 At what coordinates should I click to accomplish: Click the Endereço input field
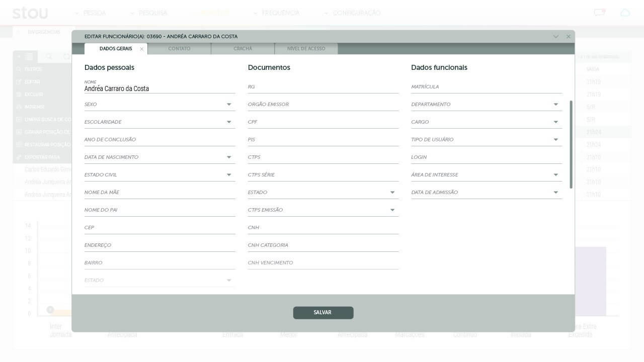[x=159, y=245]
